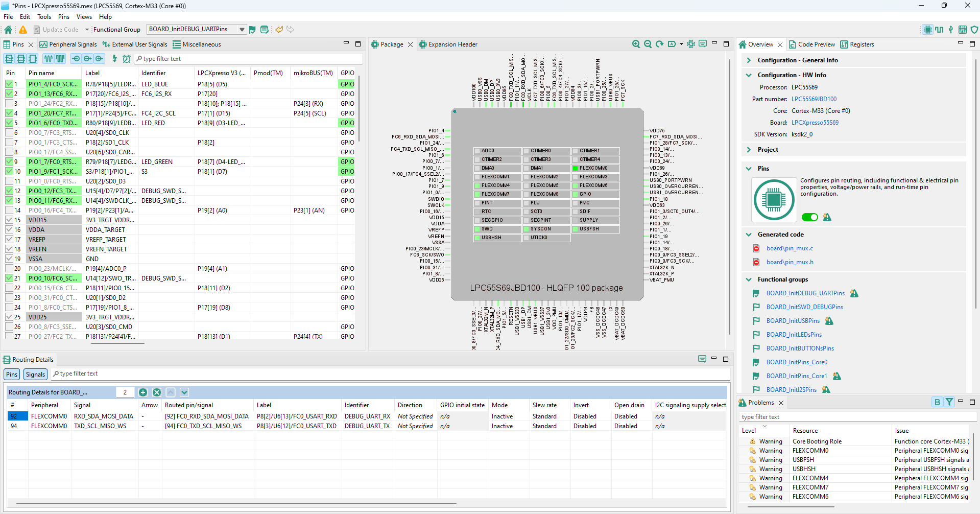Toggle the Pins filter button in Routing Details
980x514 pixels.
click(x=12, y=375)
